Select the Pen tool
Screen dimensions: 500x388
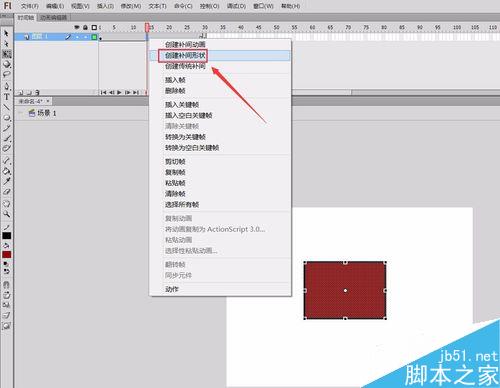[6, 86]
